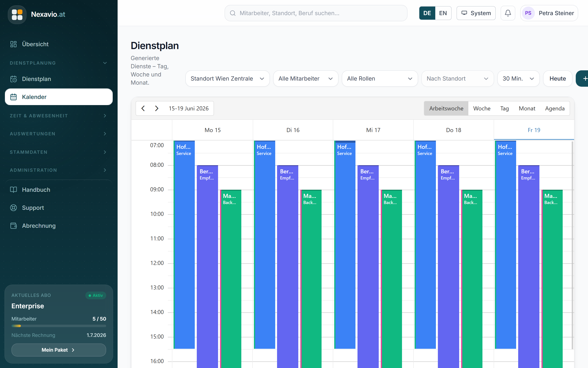
Task: Open Abrechnung in the sidebar
Action: [59, 226]
